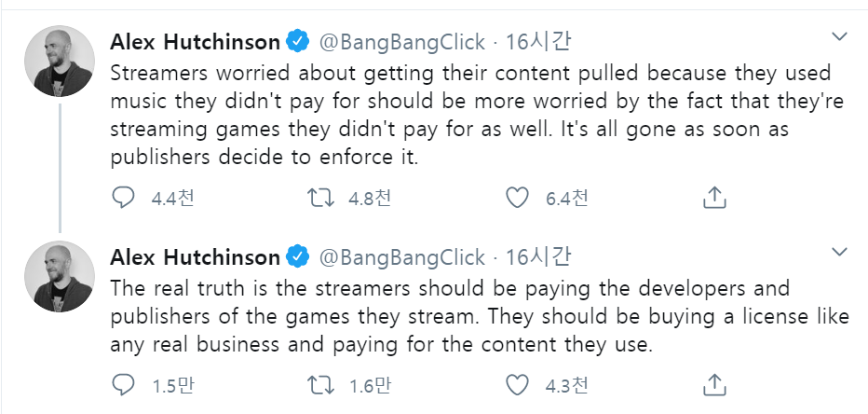Click the verified badge in the second tweet
Screen dimensions: 868x414
[x=298, y=256]
